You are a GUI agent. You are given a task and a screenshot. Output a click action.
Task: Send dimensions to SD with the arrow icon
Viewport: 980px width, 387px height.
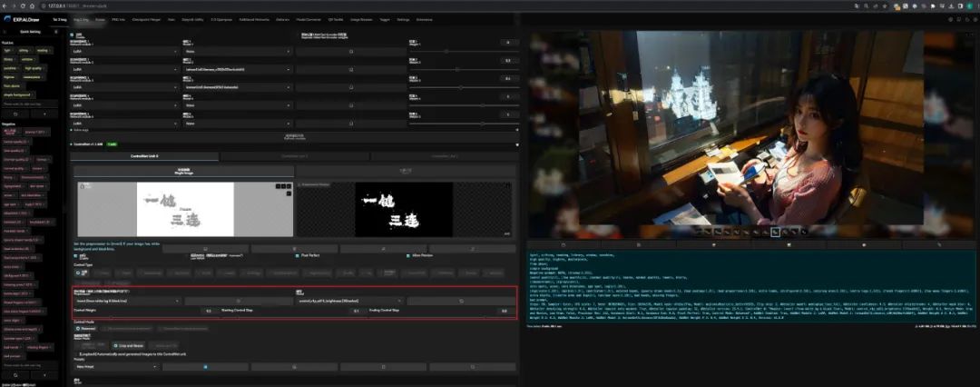473,249
